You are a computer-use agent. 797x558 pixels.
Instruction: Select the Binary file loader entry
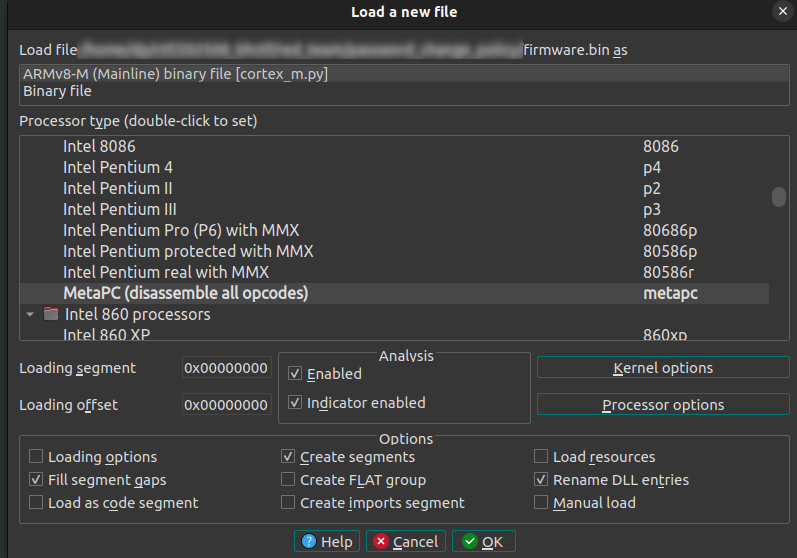(57, 91)
